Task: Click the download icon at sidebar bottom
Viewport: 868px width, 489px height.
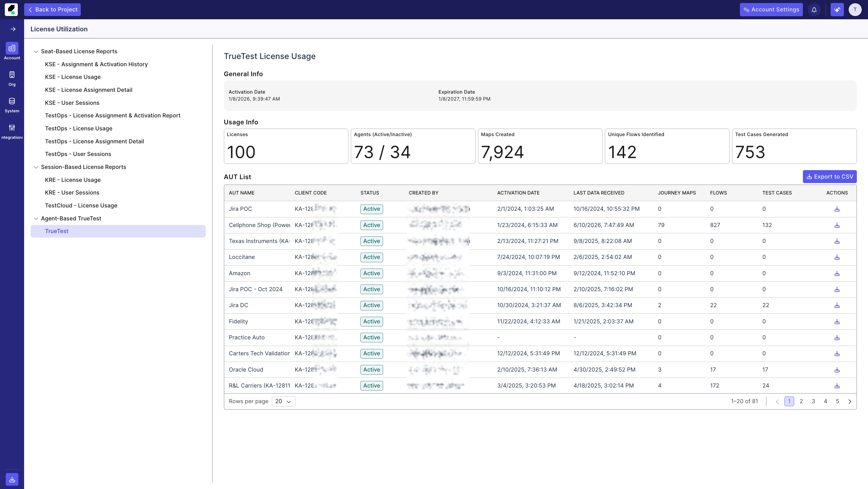Action: 12,479
